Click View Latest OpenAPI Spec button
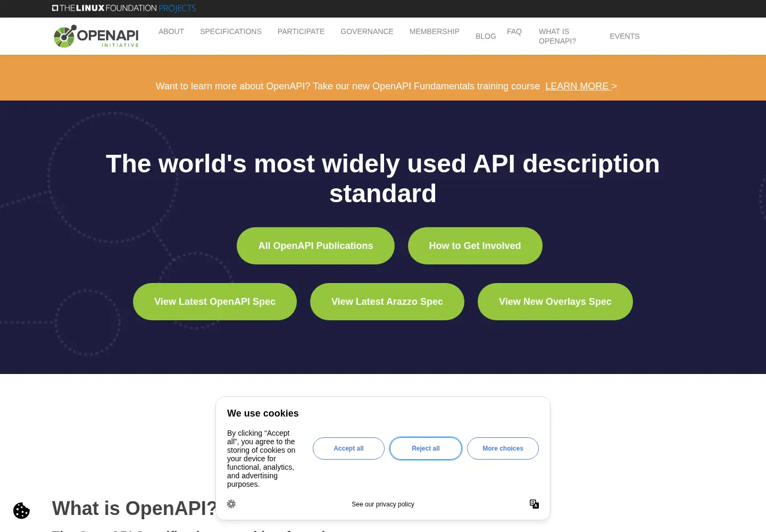This screenshot has width=766, height=532. 215,302
